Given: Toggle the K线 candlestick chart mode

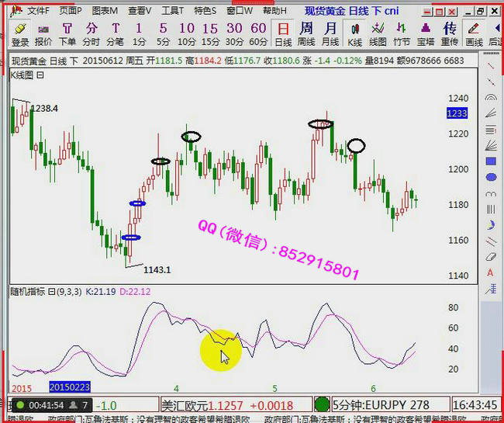Looking at the screenshot, I should [354, 34].
